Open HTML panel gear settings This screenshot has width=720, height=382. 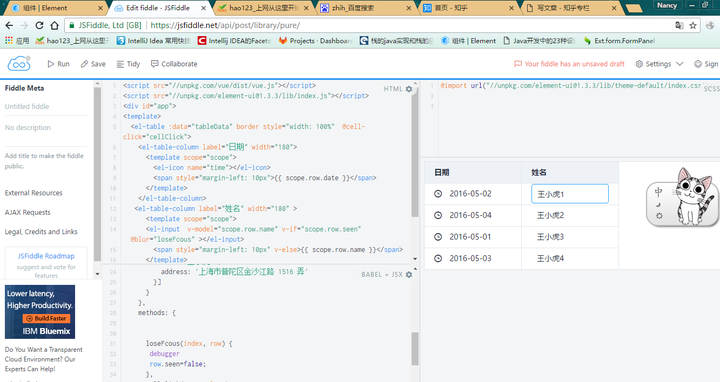409,89
